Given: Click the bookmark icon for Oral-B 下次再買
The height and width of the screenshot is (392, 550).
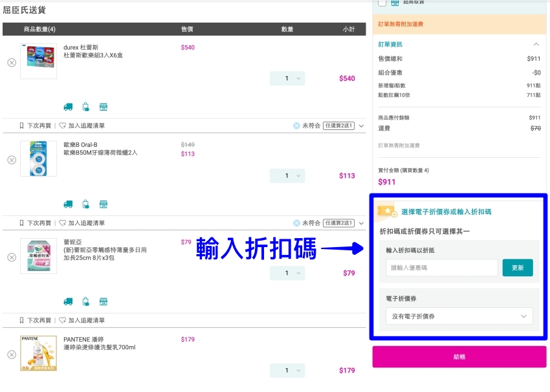Looking at the screenshot, I should [x=21, y=223].
